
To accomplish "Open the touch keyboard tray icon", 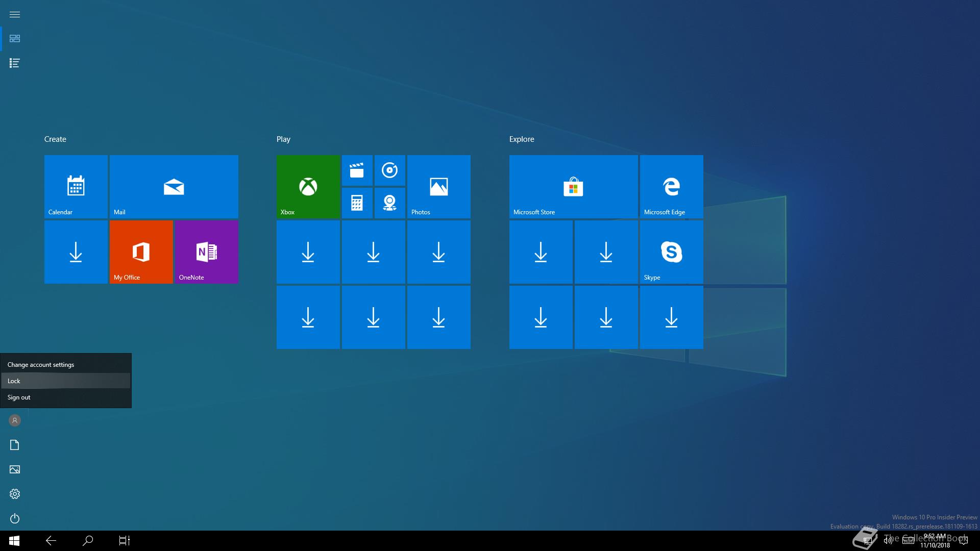I will pyautogui.click(x=908, y=541).
